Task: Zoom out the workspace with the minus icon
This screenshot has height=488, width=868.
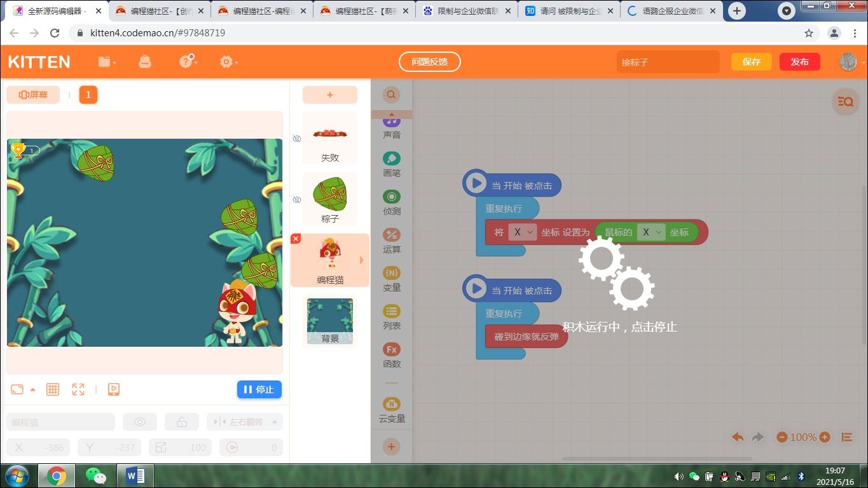Action: click(x=782, y=437)
